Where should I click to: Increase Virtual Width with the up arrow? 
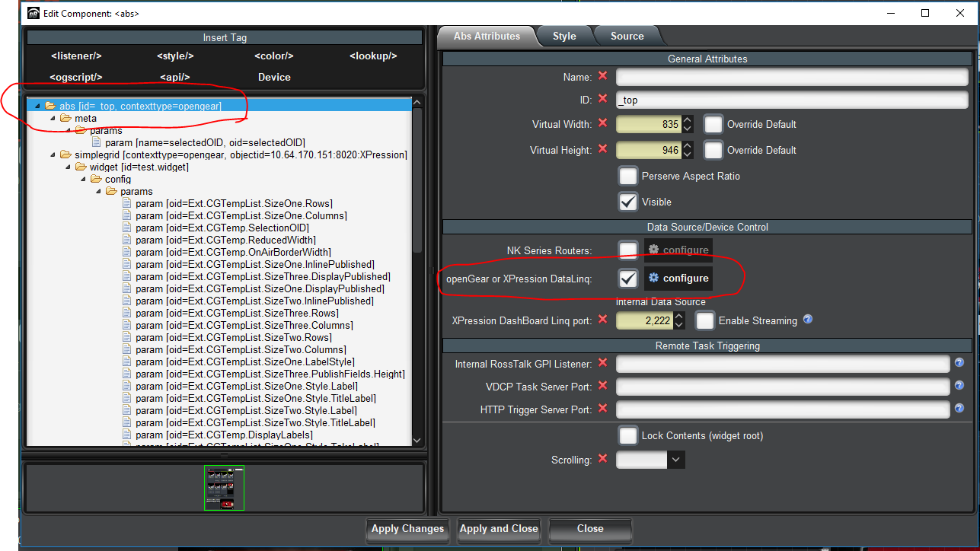click(x=687, y=119)
